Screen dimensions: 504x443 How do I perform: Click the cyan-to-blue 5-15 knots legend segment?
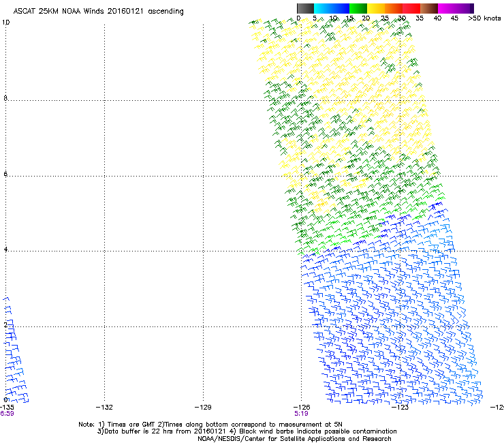[x=332, y=8]
